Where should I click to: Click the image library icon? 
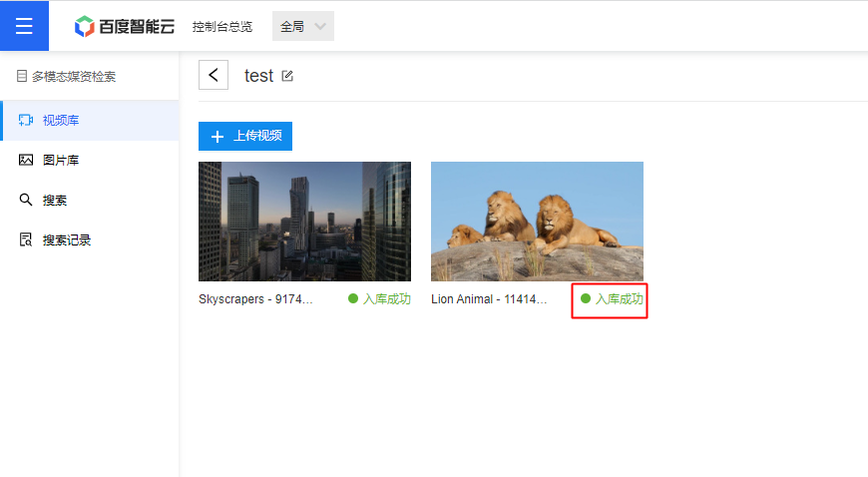tap(26, 160)
